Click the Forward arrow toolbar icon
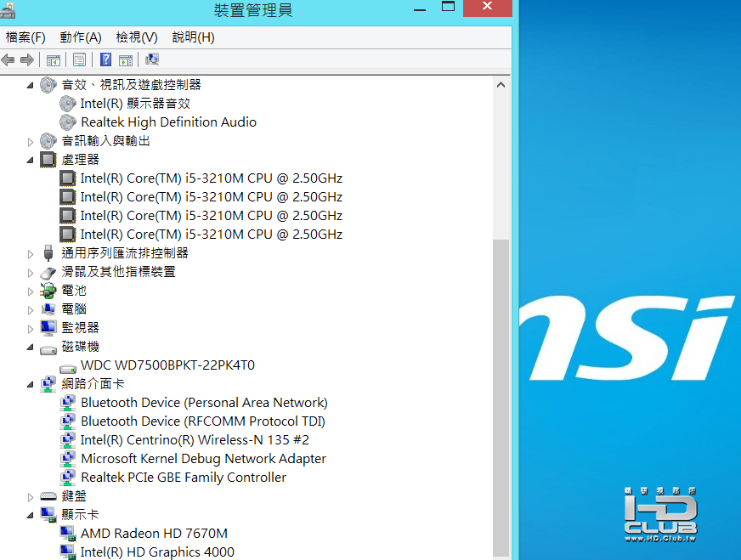This screenshot has height=560, width=741. pos(27,60)
